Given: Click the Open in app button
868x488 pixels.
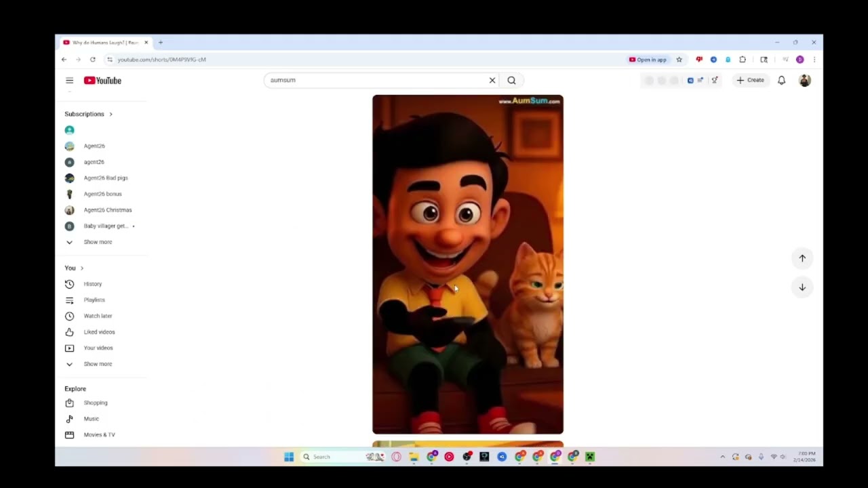Looking at the screenshot, I should click(648, 60).
